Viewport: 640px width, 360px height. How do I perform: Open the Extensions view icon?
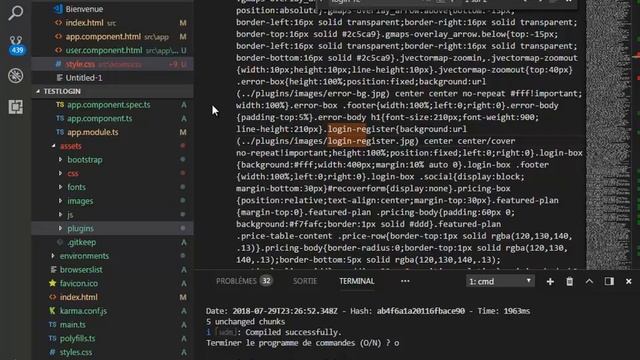(16, 107)
